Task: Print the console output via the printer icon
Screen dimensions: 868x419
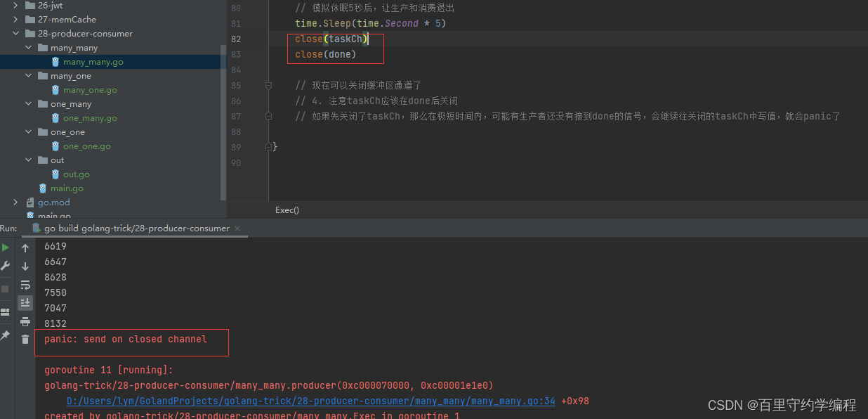Action: pos(25,321)
